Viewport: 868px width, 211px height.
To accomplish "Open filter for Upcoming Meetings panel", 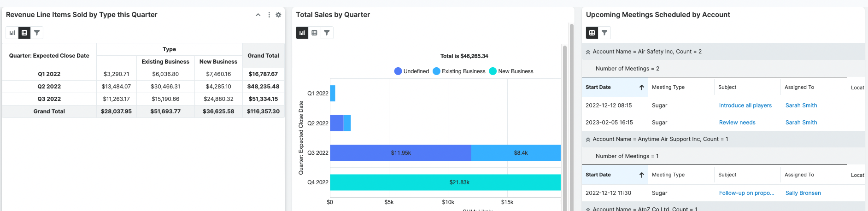I will click(604, 33).
